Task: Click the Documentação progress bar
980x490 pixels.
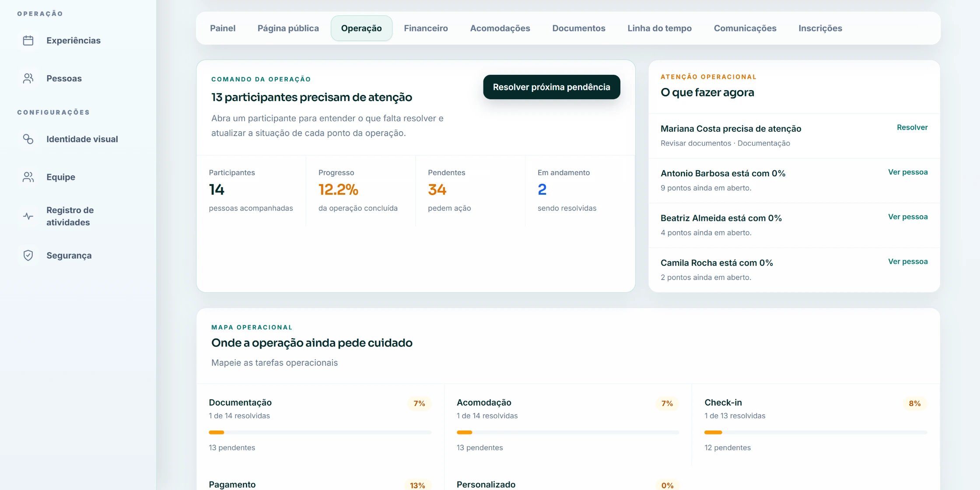Action: 320,432
